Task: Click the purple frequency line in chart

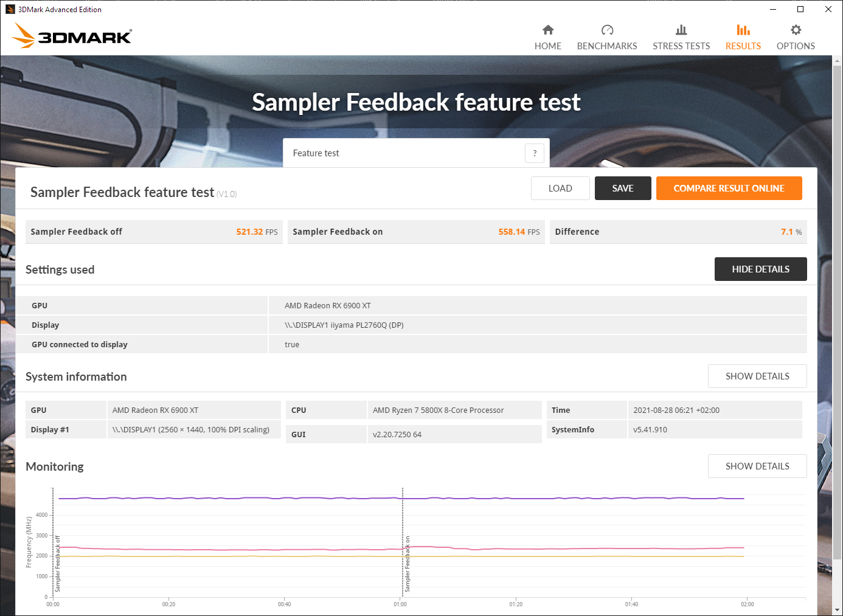Action: click(401, 498)
